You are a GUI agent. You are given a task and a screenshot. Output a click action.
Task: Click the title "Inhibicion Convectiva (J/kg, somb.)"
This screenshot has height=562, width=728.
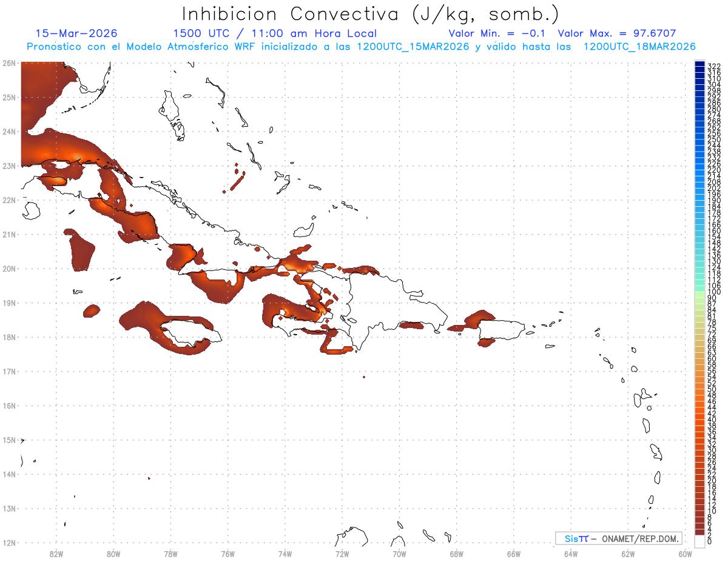[371, 14]
